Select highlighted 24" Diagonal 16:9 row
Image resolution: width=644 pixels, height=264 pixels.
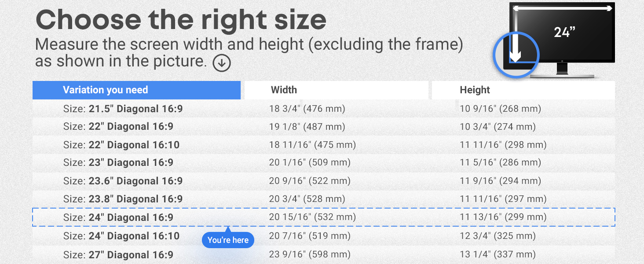[x=118, y=217]
